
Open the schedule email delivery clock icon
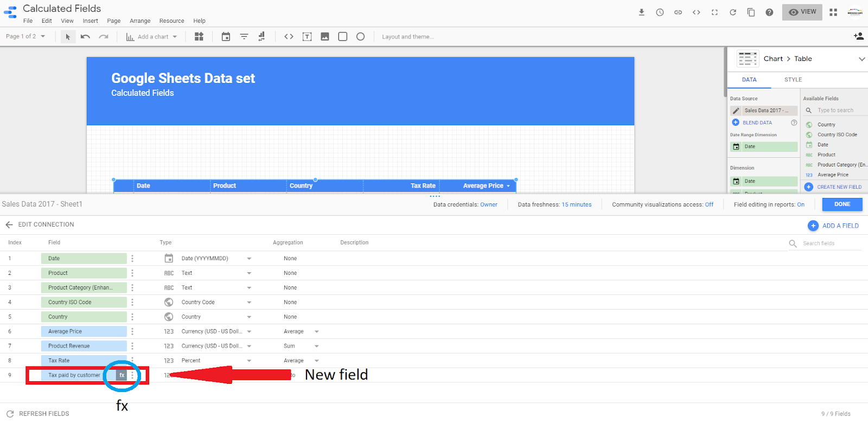[660, 12]
